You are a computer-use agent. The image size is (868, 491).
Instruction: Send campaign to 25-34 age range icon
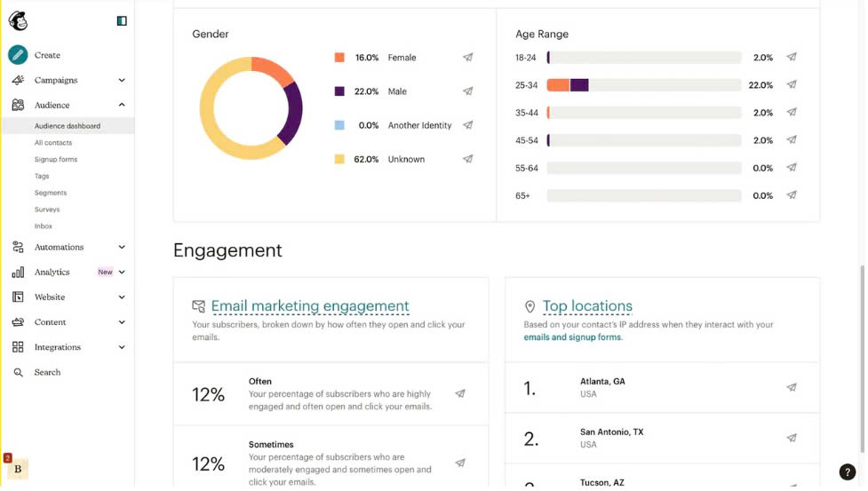coord(791,85)
